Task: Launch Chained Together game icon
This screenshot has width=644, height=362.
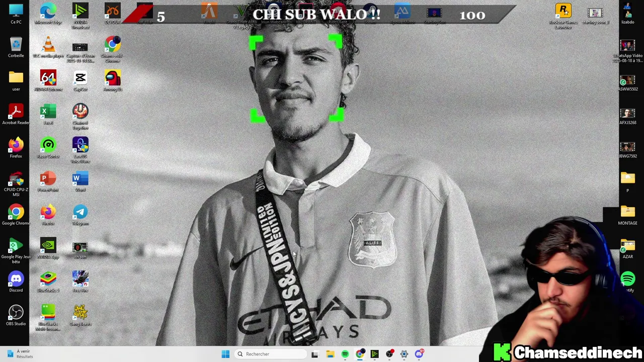Action: (x=80, y=117)
